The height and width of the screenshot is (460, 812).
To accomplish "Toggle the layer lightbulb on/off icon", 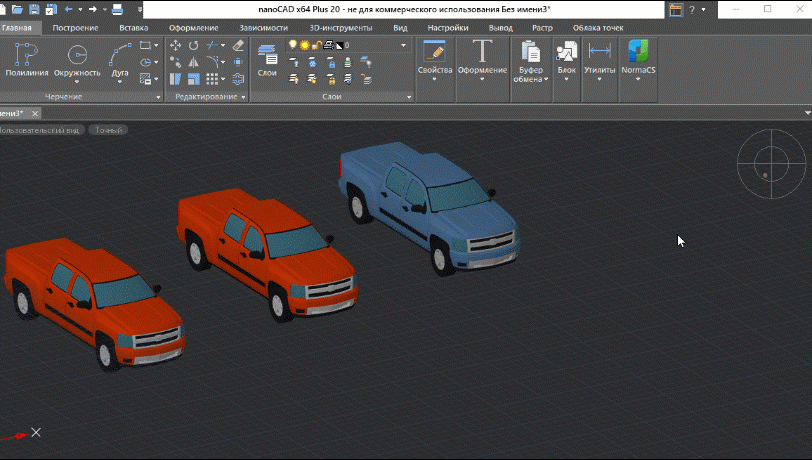I will click(293, 45).
